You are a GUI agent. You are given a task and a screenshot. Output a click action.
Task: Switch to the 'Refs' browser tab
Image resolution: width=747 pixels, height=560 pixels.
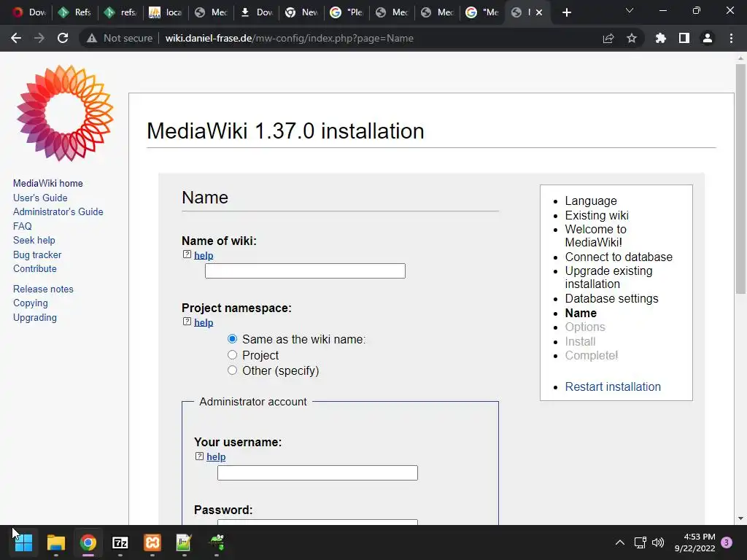pyautogui.click(x=74, y=12)
